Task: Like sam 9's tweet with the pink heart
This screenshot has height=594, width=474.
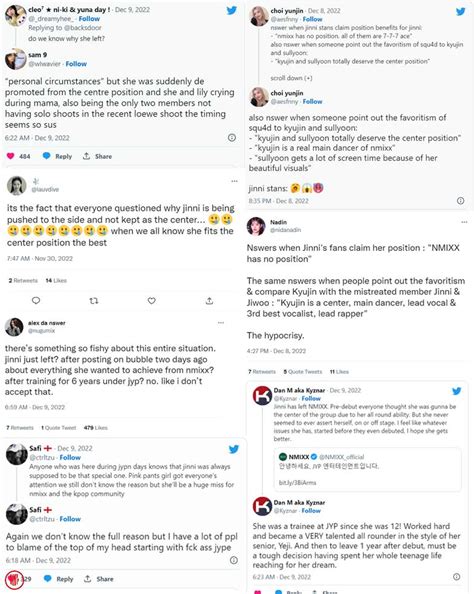Action: (11, 156)
